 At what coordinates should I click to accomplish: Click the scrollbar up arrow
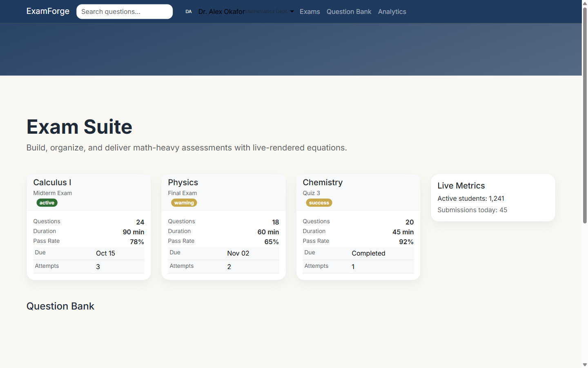pyautogui.click(x=585, y=3)
